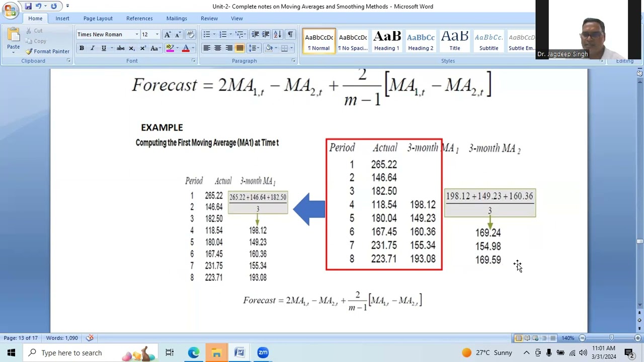
Task: Apply the Title style
Action: (x=455, y=41)
